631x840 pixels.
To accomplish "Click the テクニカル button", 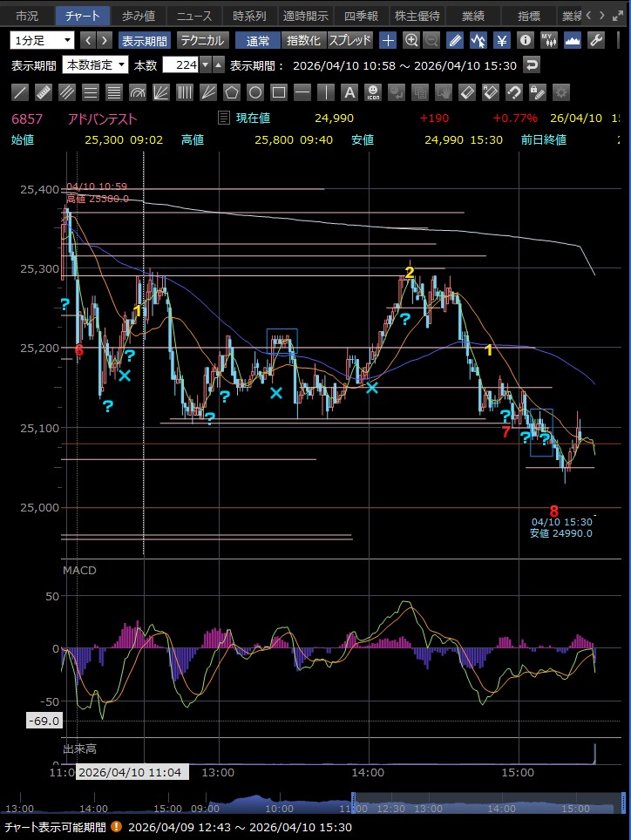I will click(x=202, y=40).
